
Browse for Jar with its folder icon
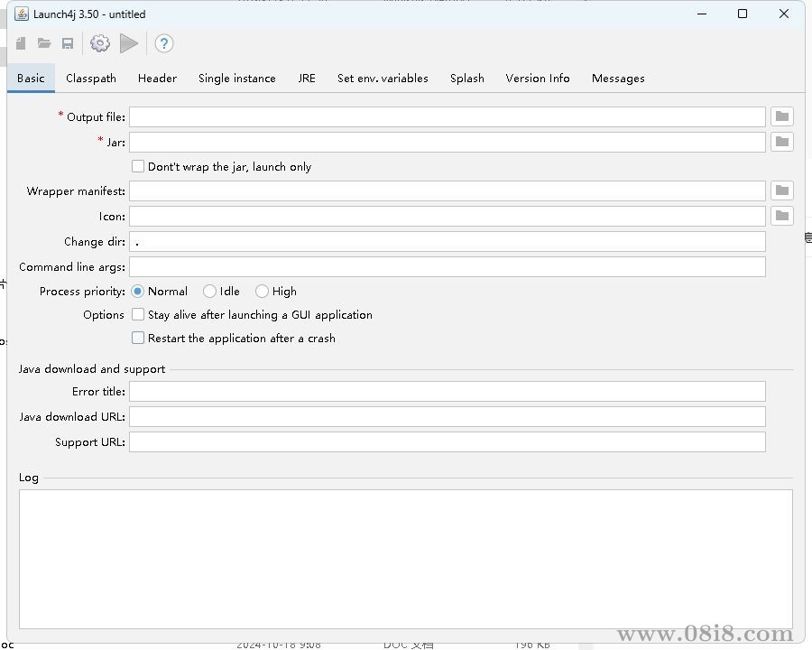pos(782,142)
